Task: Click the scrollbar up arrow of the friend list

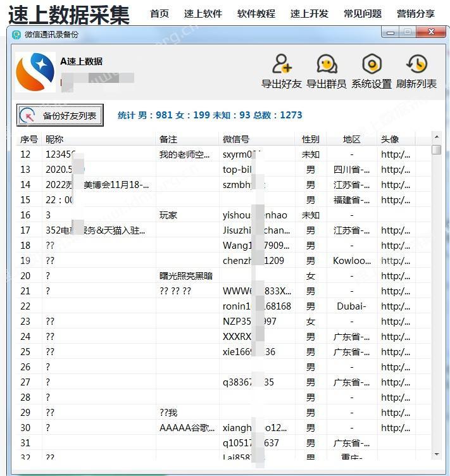Action: [437, 137]
